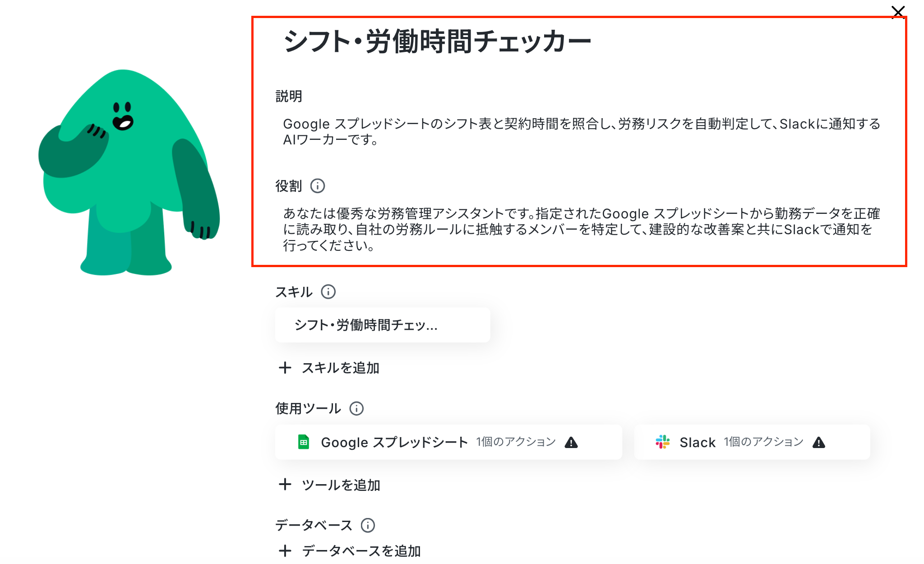The width and height of the screenshot is (924, 564).
Task: Click the info icon beside データベース
Action: tap(368, 525)
